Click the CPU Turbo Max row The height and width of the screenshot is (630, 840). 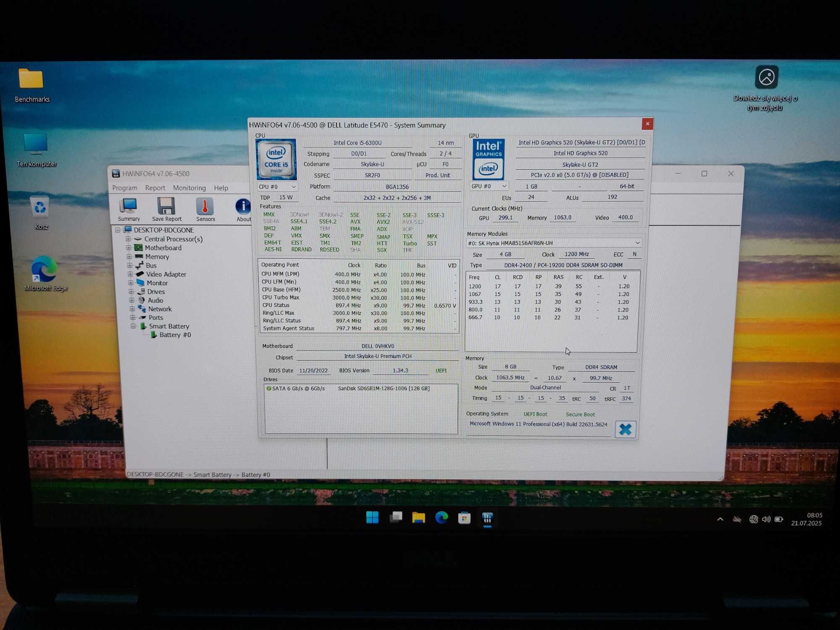coord(359,297)
